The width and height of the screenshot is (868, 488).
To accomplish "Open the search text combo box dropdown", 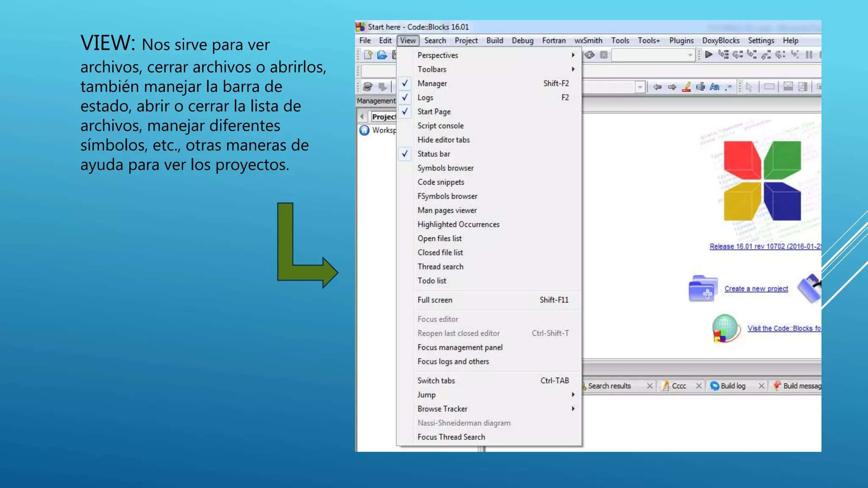I will [x=640, y=87].
